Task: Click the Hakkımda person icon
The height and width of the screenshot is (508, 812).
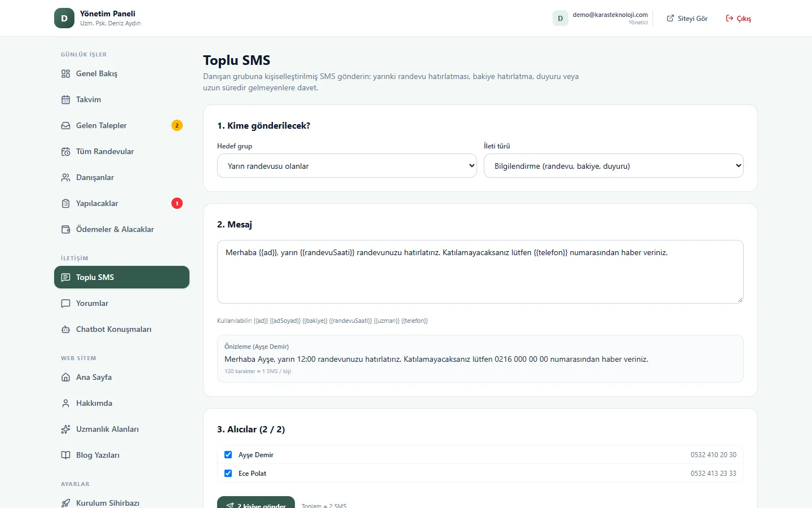Action: (x=65, y=403)
